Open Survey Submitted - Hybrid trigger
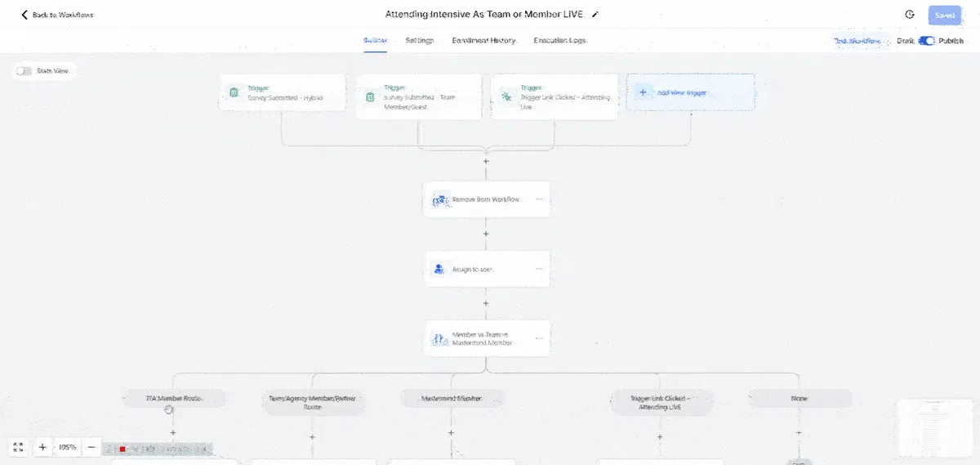Viewport: 980px width, 465px height. pos(282,92)
